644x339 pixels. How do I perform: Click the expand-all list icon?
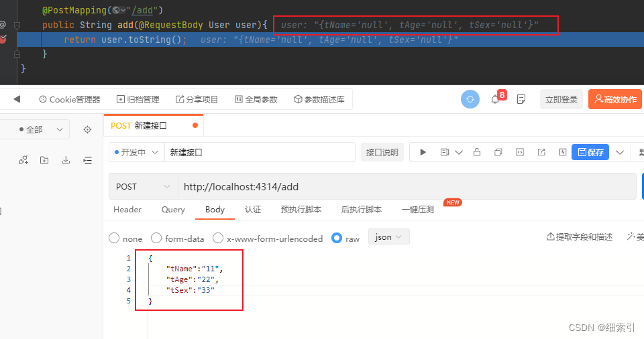(x=87, y=160)
